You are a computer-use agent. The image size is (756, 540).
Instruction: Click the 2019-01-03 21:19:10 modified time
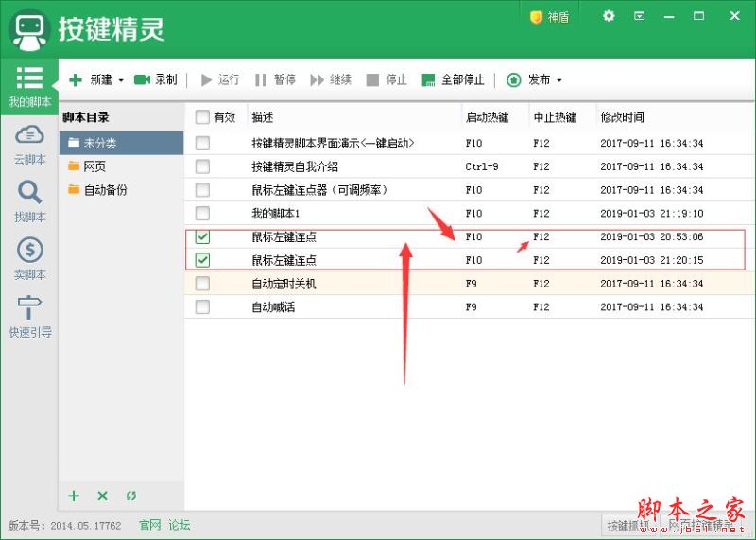click(651, 214)
